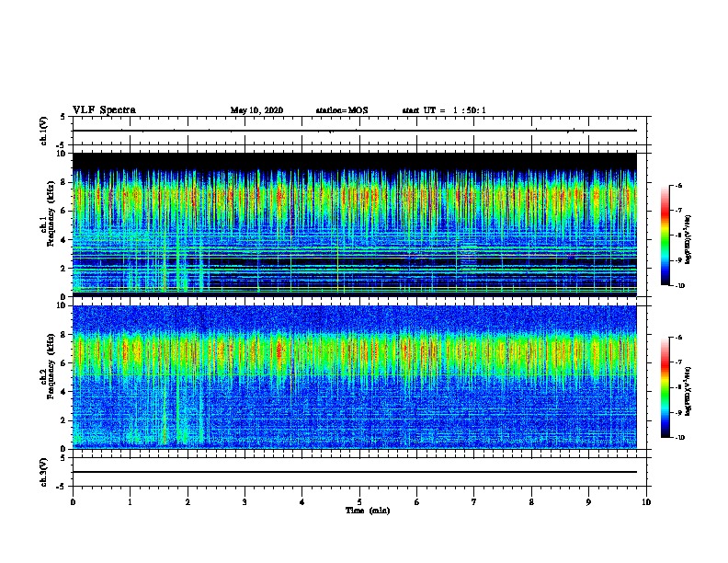This screenshot has width=728, height=563.
Task: Select the ch.1 colorbar log(PSD) unit label
Action: point(688,240)
